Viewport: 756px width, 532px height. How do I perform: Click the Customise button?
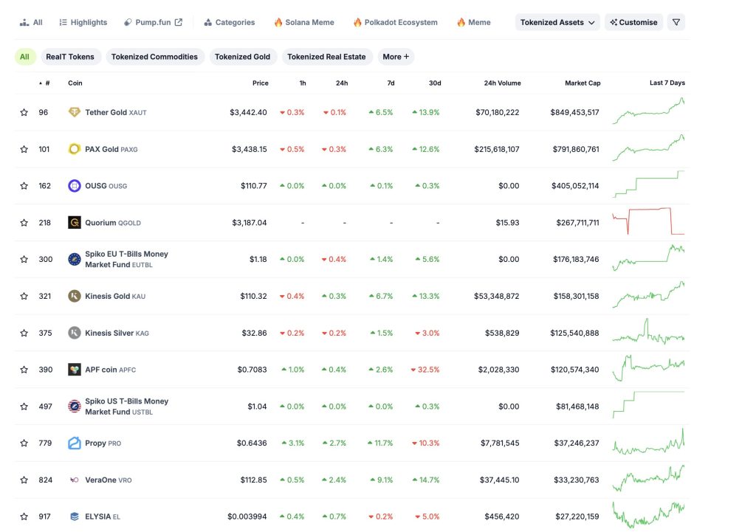[633, 22]
